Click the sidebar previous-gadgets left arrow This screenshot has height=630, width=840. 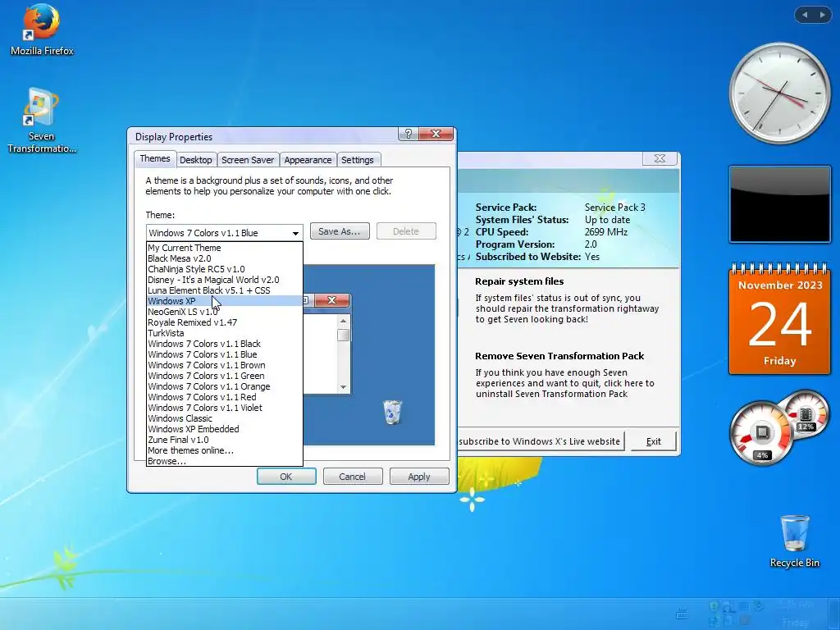pos(804,15)
